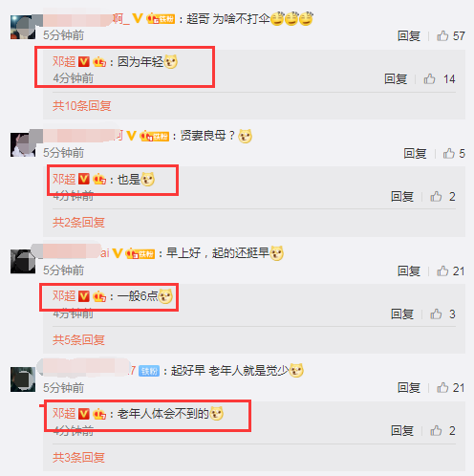Expand 共3条回复 replies thread
Screen dimensions: 474x476
(78, 457)
